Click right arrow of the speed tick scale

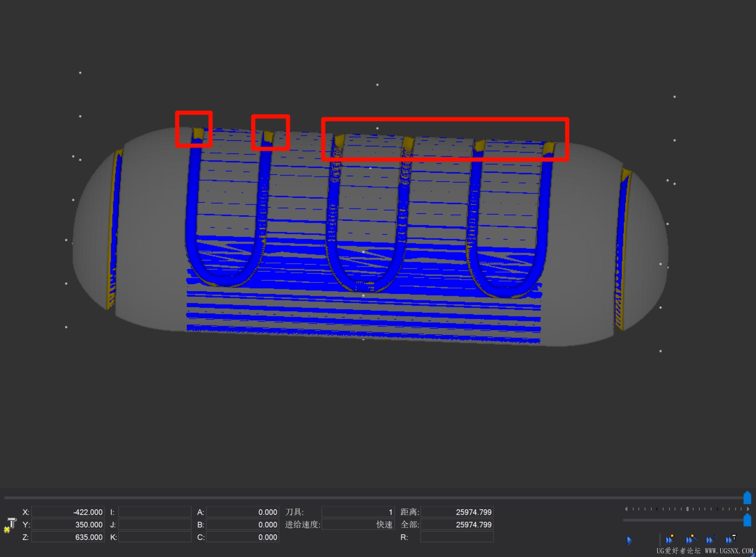pos(748,509)
